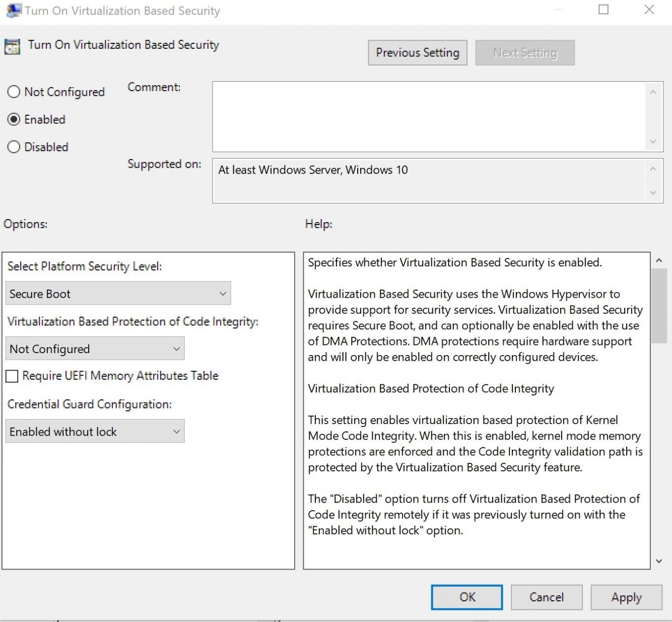The width and height of the screenshot is (672, 622).
Task: Dismiss the dialog with Cancel
Action: (546, 597)
